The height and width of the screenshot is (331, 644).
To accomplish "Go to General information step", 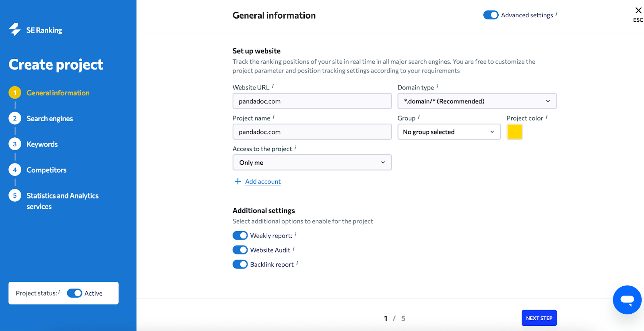I will tap(58, 93).
